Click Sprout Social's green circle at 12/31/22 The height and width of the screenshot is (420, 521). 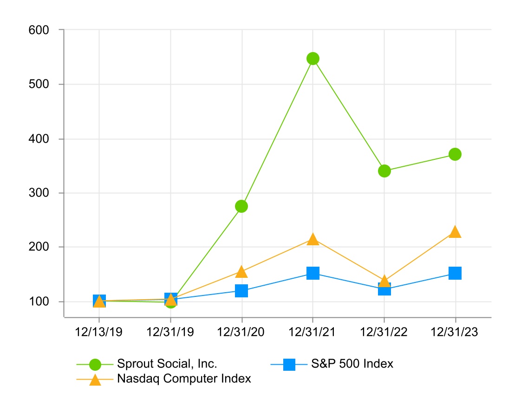click(384, 171)
